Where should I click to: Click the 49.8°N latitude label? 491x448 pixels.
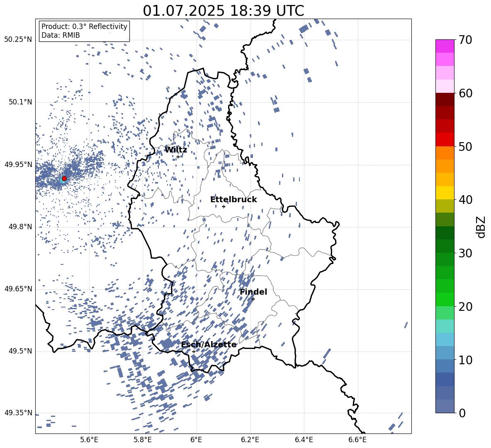click(20, 227)
